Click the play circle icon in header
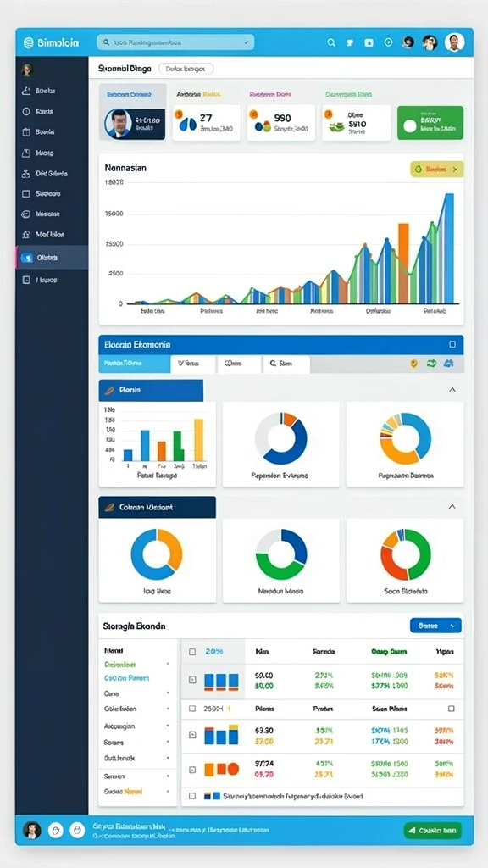488x868 pixels. (x=388, y=42)
